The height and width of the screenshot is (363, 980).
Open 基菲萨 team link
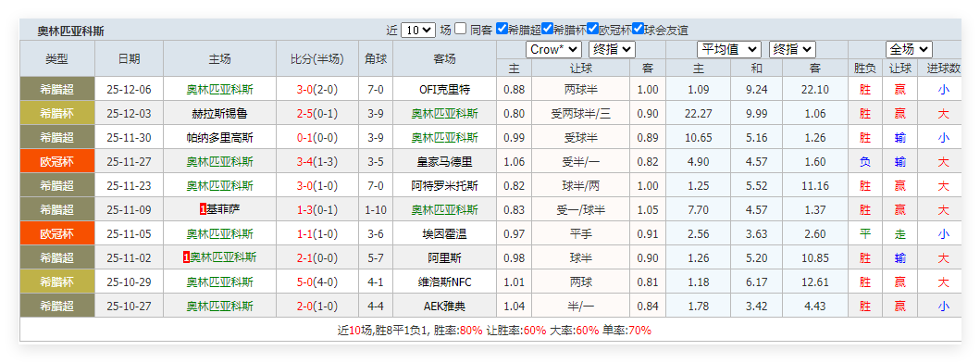(x=224, y=209)
